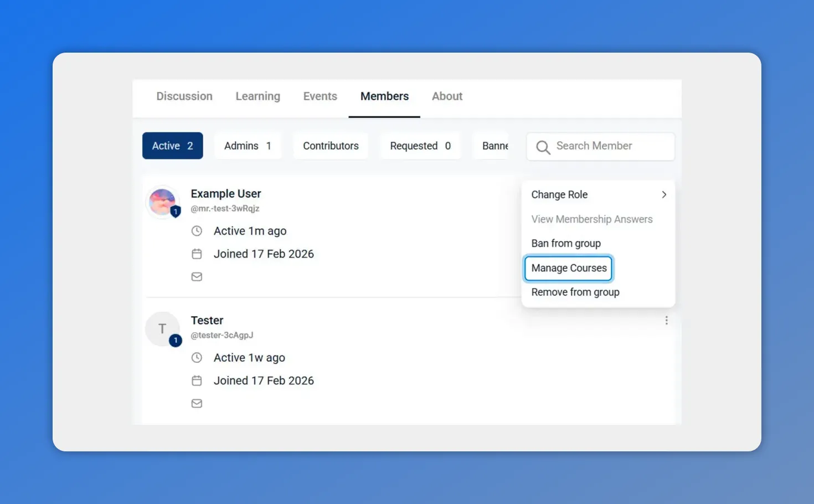Choose Ban from group in the menu
This screenshot has width=814, height=504.
566,243
